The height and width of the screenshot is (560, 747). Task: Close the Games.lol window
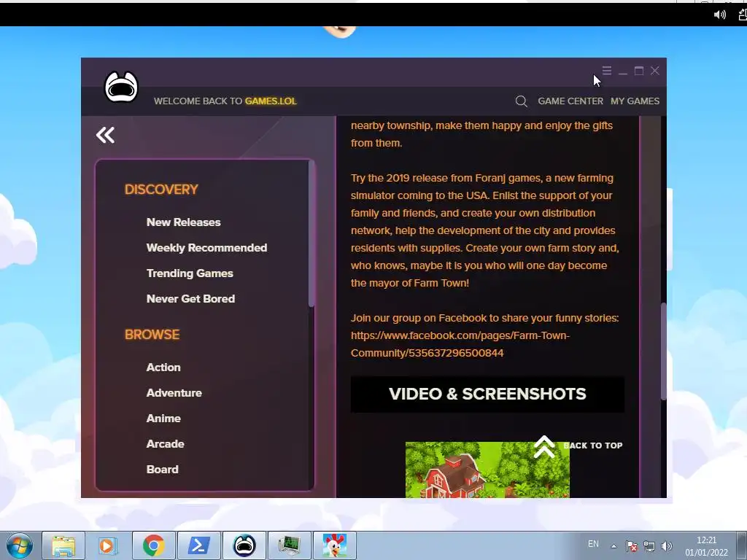655,71
